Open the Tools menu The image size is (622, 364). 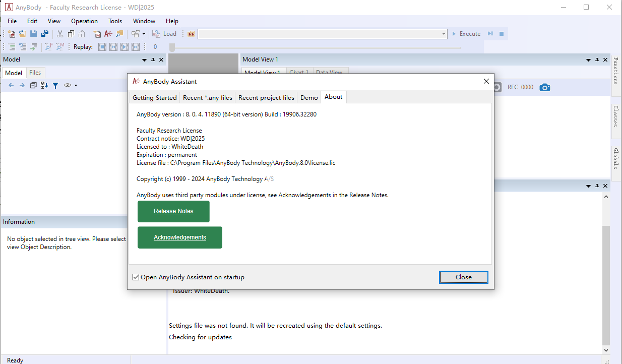coord(115,21)
